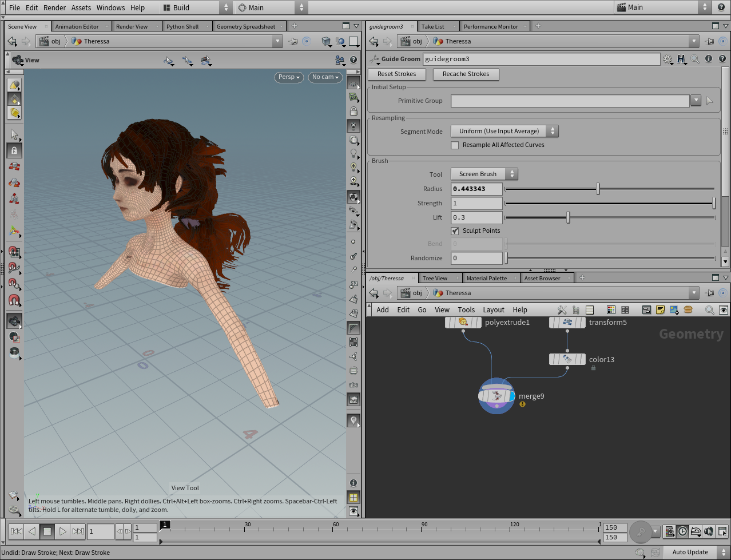
Task: Enable Resample All Affected Curves checkbox
Action: [x=455, y=145]
